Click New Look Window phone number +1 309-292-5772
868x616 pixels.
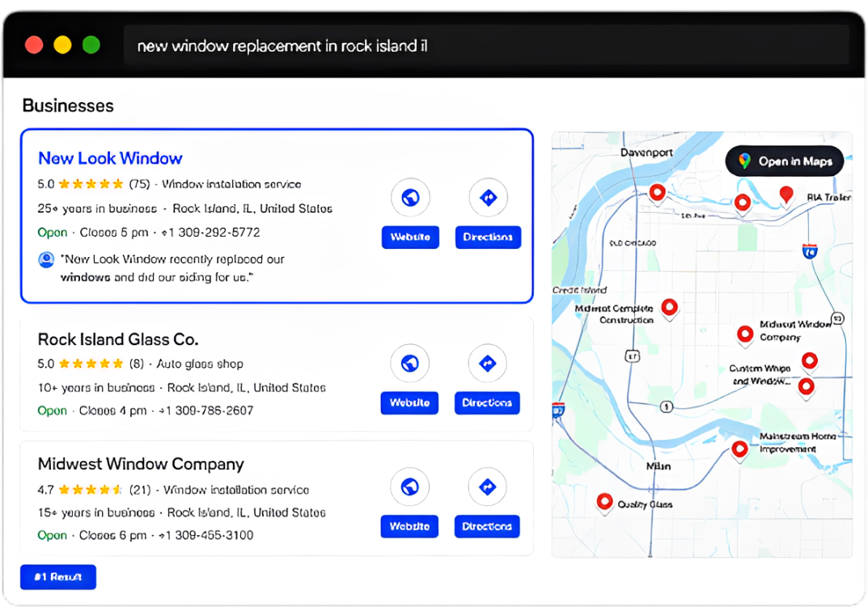click(x=211, y=233)
